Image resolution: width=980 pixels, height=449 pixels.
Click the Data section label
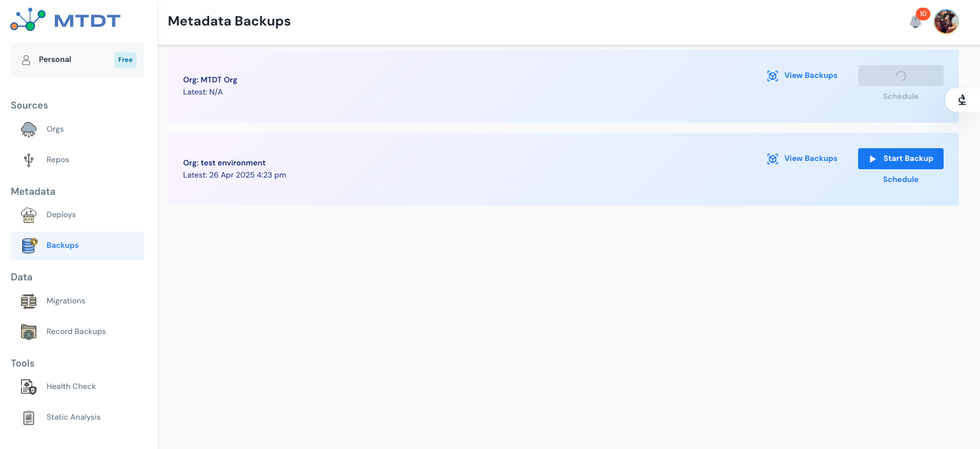(22, 277)
